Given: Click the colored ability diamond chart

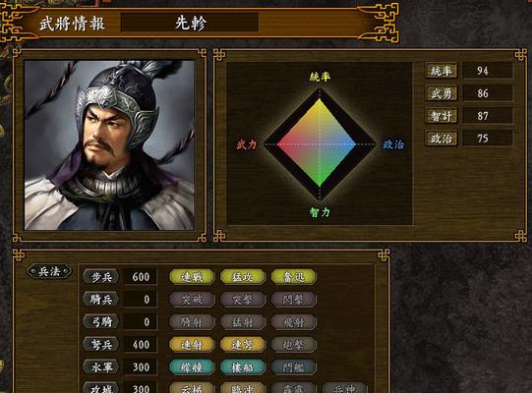Looking at the screenshot, I should [x=320, y=143].
